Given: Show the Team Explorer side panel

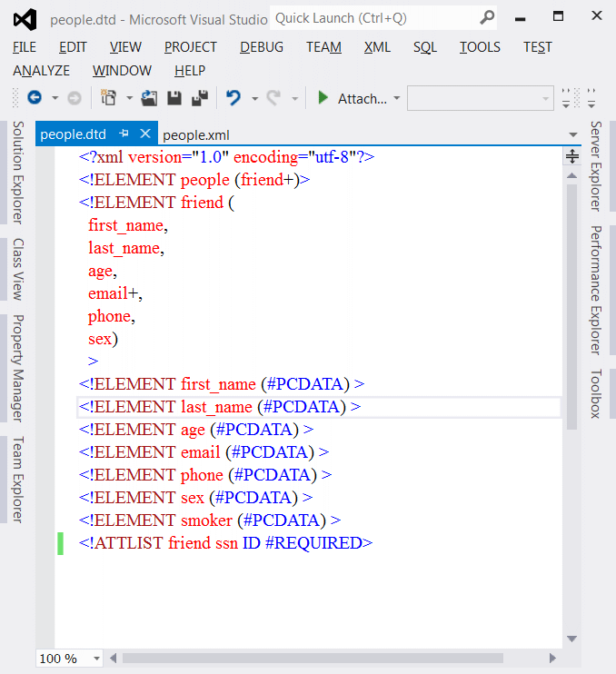Looking at the screenshot, I should click(x=17, y=480).
